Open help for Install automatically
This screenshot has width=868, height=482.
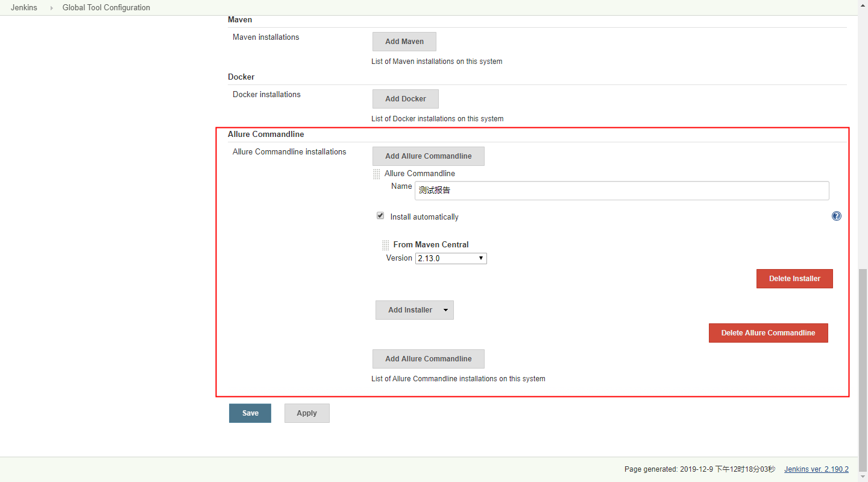(837, 216)
